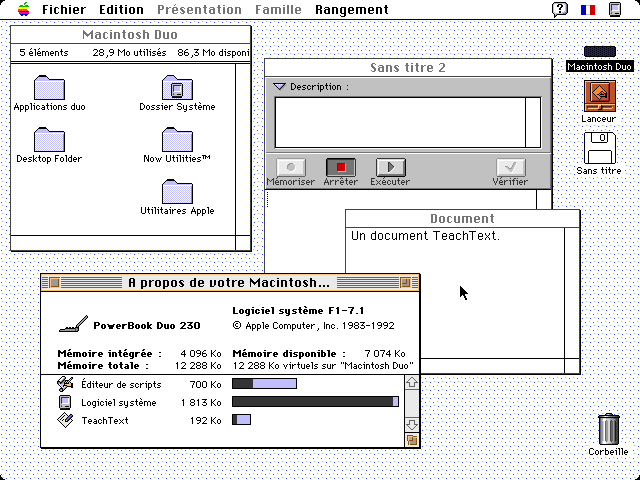
Task: Click the Document window vertical scrollbar
Action: click(x=572, y=293)
